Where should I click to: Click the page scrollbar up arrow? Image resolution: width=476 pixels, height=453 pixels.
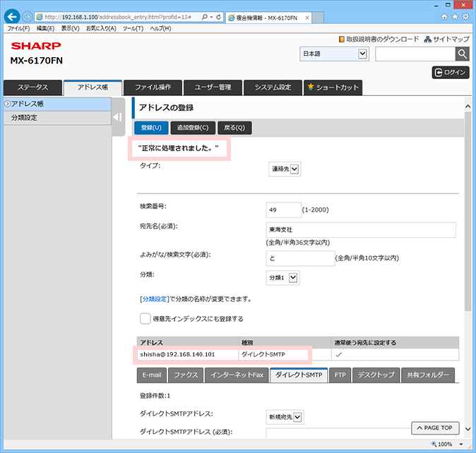pyautogui.click(x=468, y=107)
